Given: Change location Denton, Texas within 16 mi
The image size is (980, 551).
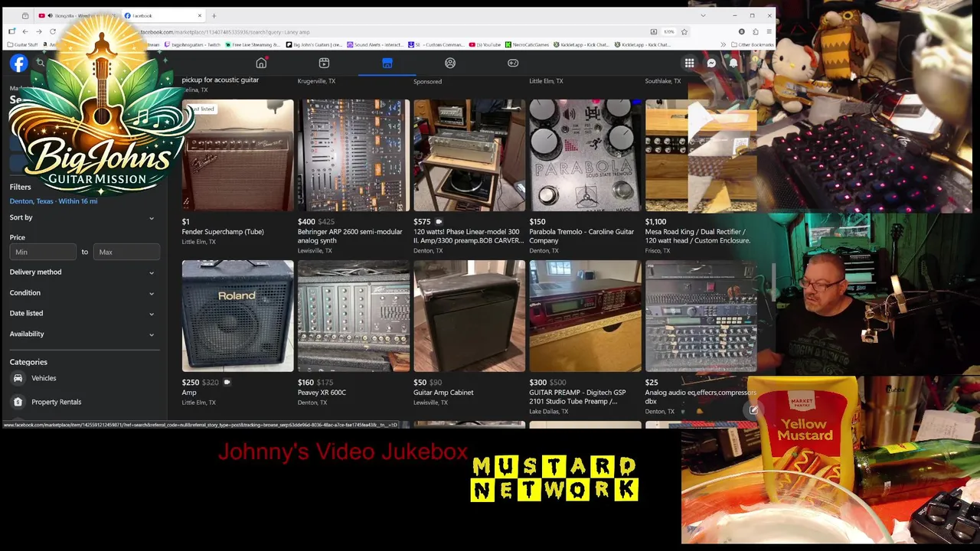Looking at the screenshot, I should [54, 201].
